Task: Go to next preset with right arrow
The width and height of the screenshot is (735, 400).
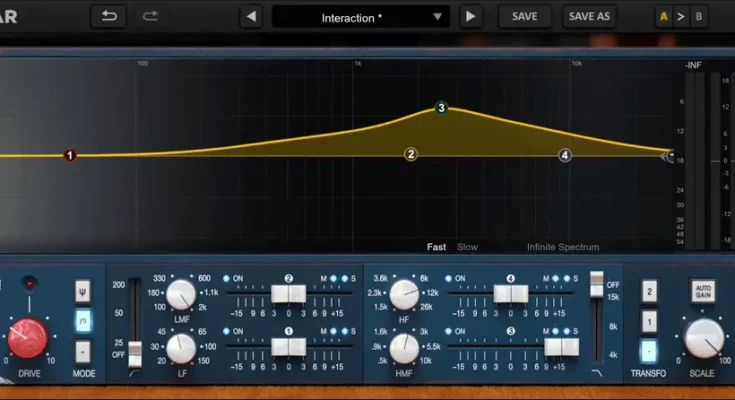Action: coord(471,17)
